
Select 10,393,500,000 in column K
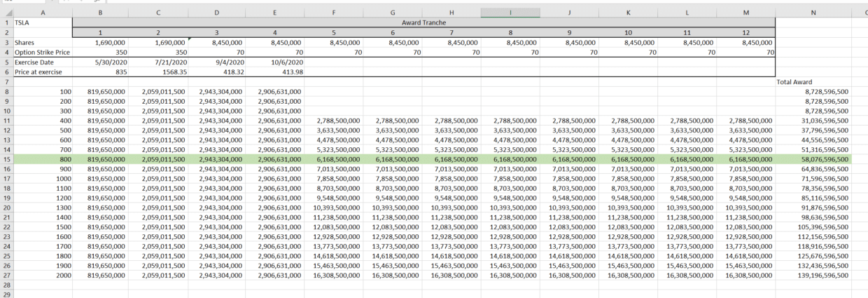(x=627, y=208)
